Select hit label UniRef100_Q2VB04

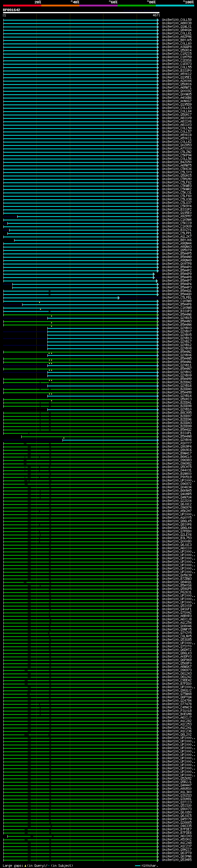coord(177,440)
